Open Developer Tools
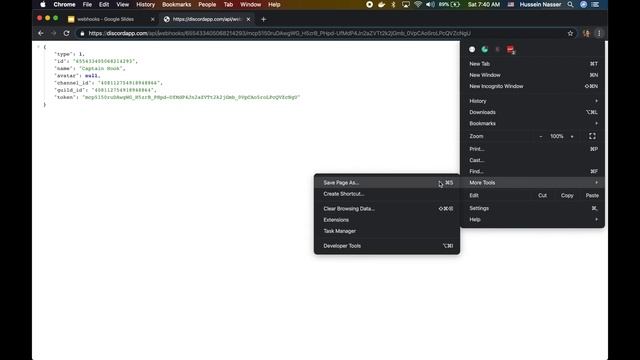640x360 pixels. pos(387,246)
